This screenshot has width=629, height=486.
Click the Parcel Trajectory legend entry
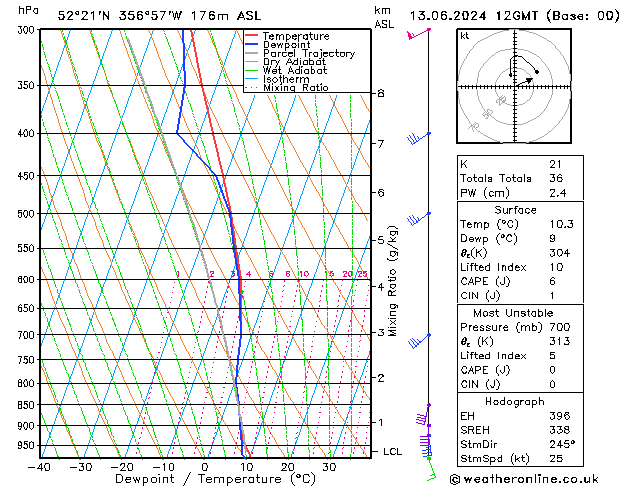tap(300, 53)
